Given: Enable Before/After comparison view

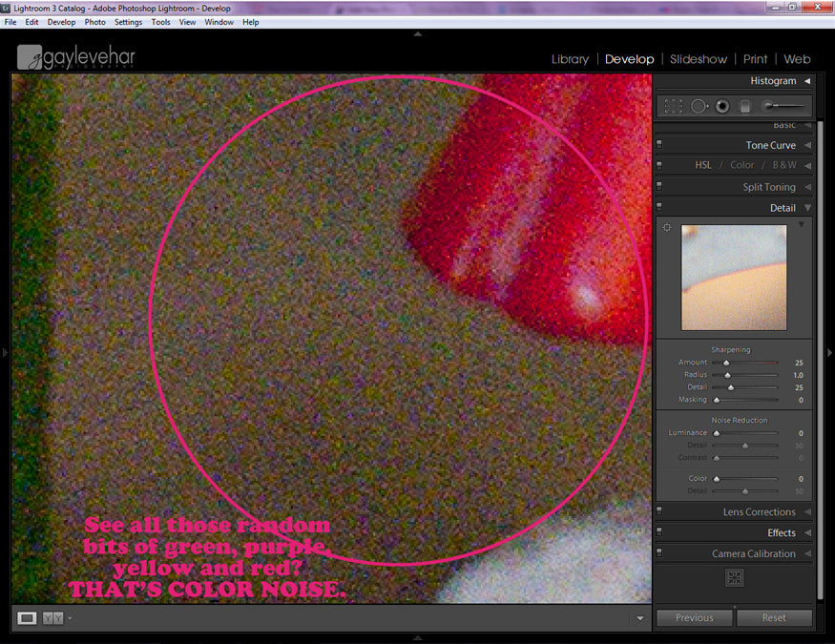Looking at the screenshot, I should (52, 618).
